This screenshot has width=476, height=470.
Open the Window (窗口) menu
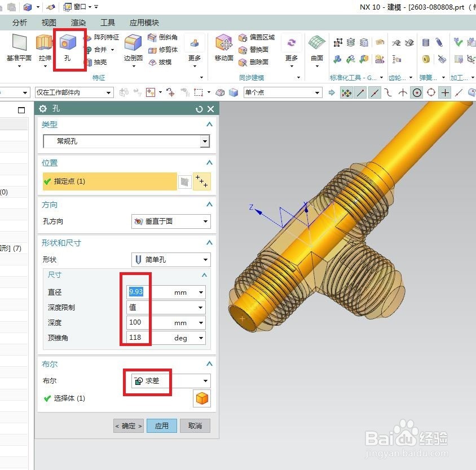(x=77, y=7)
